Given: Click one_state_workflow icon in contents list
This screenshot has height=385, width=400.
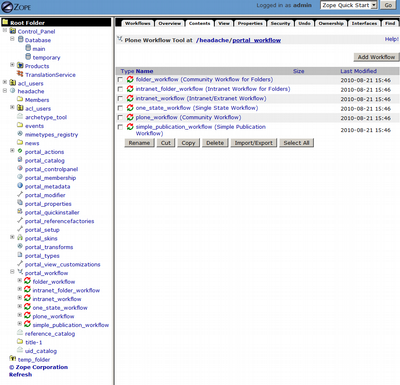Looking at the screenshot, I should [x=130, y=108].
